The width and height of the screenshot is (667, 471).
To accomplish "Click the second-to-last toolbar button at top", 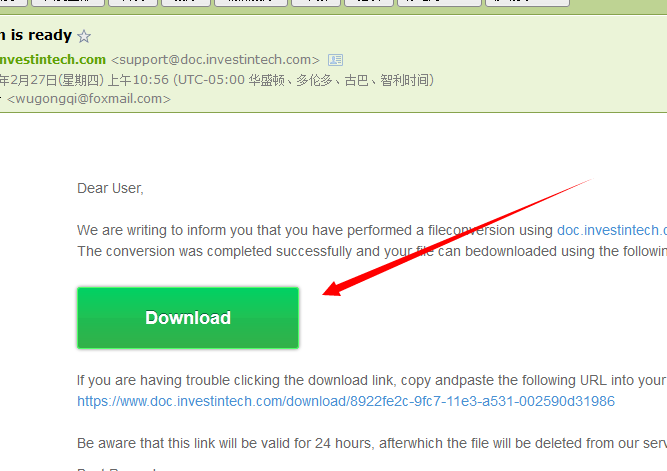I will point(439,3).
